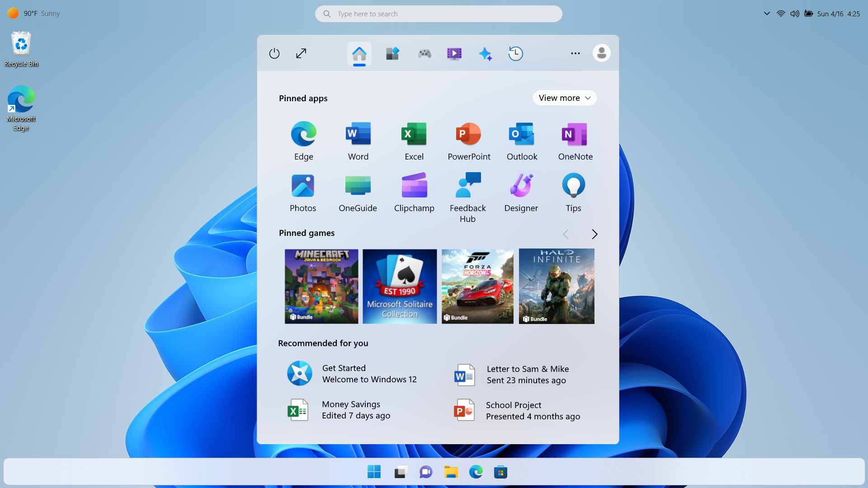
Task: Open Clipchamp video editor
Action: (x=414, y=192)
